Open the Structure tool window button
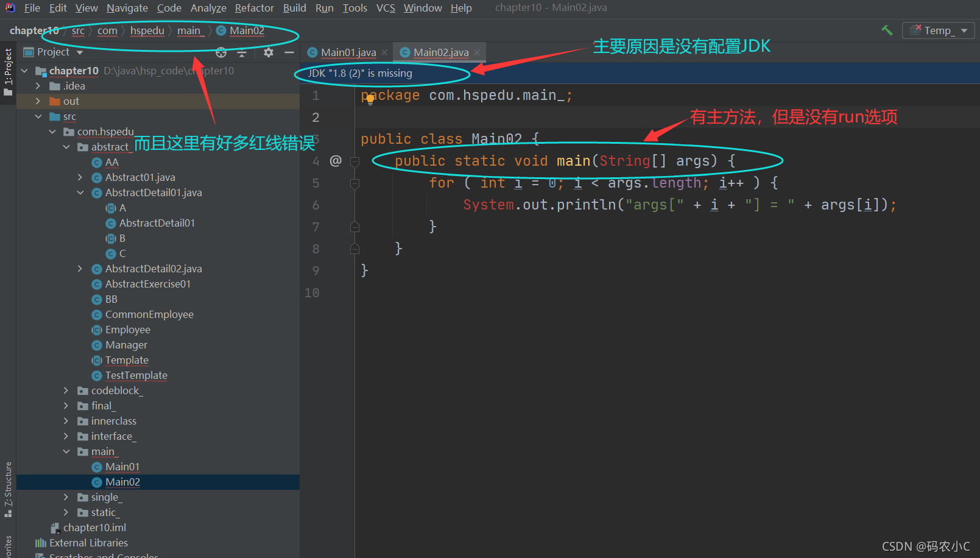This screenshot has width=980, height=558. point(8,489)
